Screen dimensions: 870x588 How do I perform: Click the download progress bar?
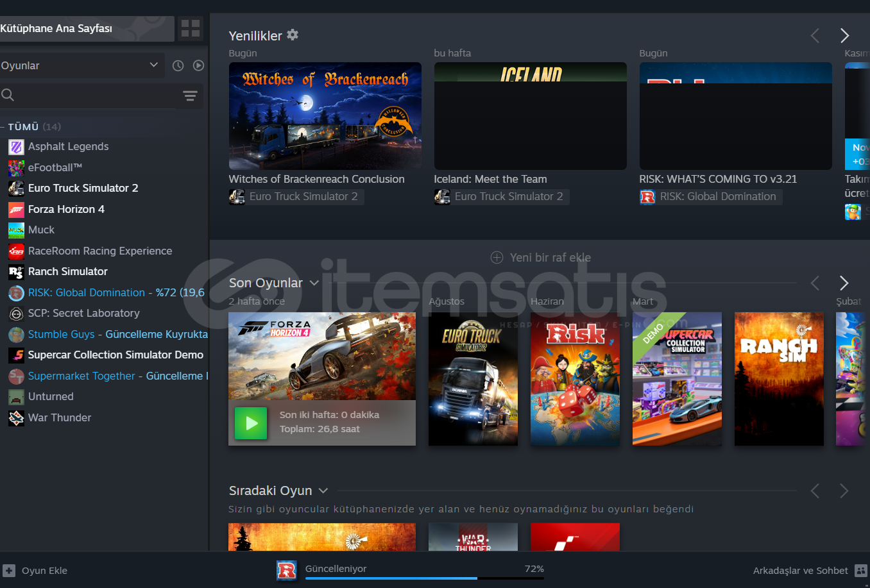point(424,578)
